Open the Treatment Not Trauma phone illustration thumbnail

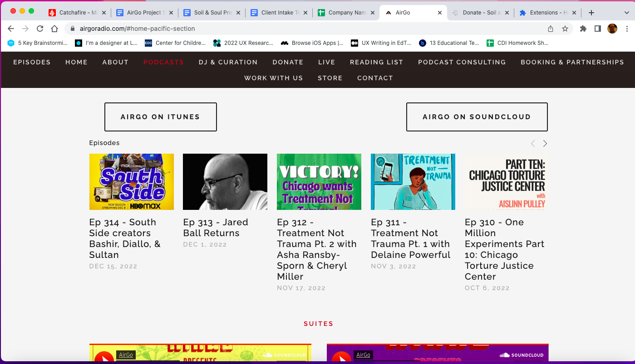413,182
